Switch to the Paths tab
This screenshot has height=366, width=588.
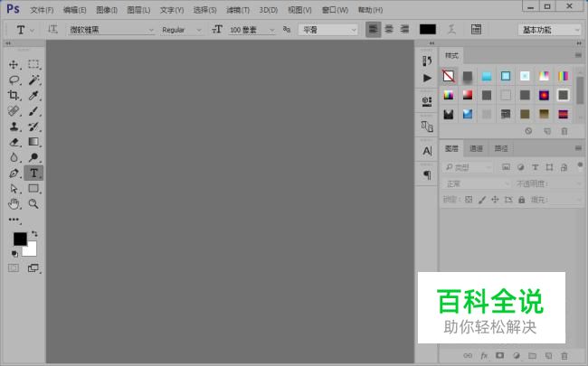pos(501,149)
